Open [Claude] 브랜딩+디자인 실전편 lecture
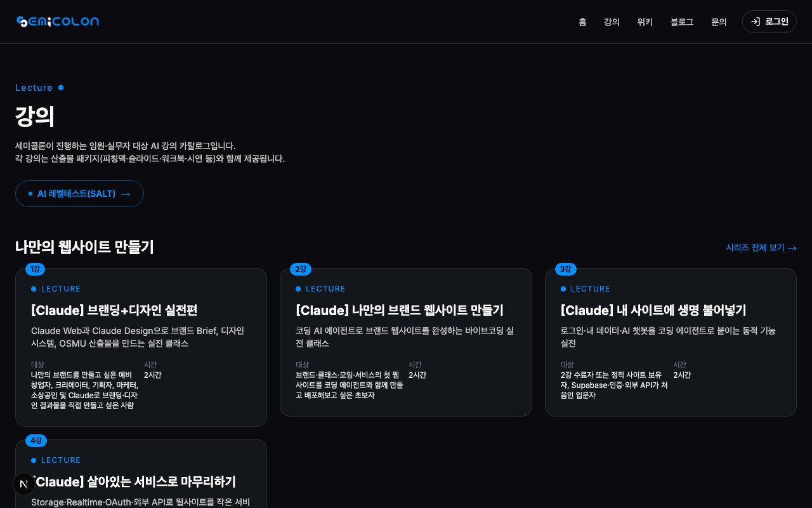 point(114,311)
